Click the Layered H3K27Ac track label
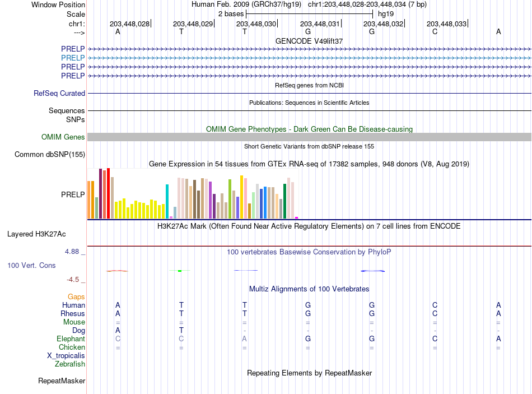Viewport: 532px width, 394px height. click(x=36, y=234)
